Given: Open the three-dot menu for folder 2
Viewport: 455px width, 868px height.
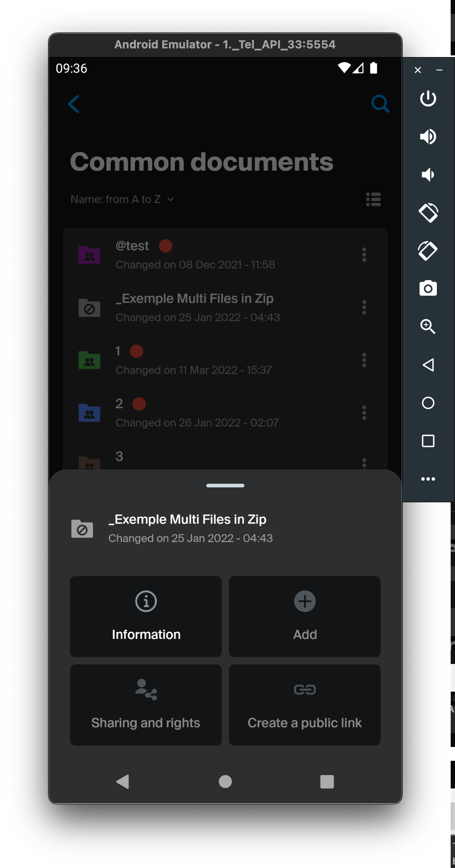Looking at the screenshot, I should pyautogui.click(x=364, y=413).
